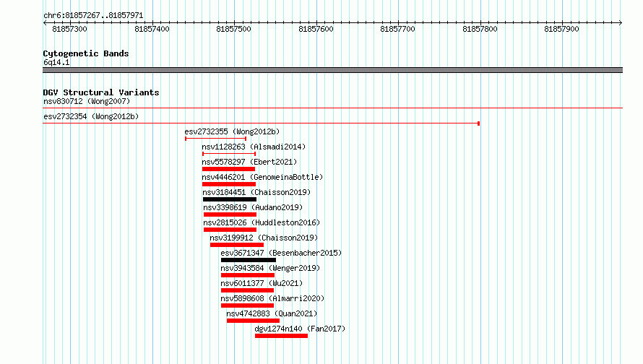Viewport: 643px width, 364px height.
Task: Open esv3671347 (Besenbacher2015) entry
Action: [281, 253]
